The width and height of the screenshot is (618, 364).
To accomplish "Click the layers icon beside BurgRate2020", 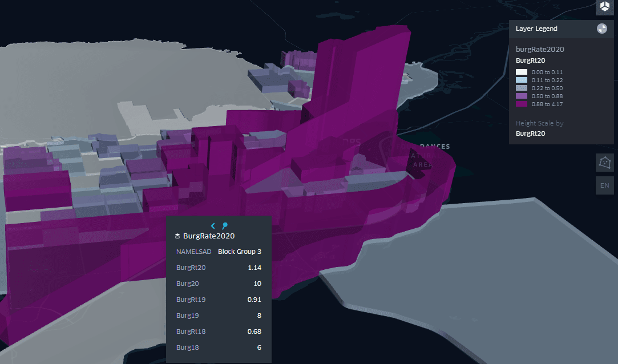I will (177, 236).
